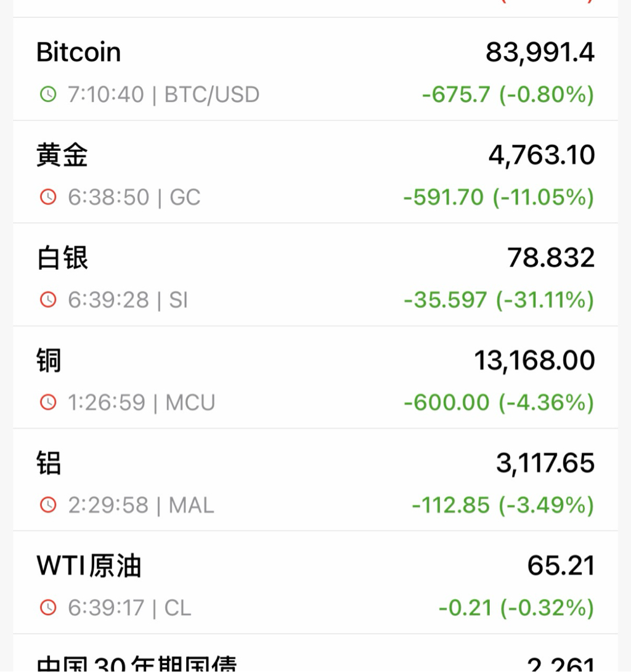Tap the Bitcoin price 83,991.4
The height and width of the screenshot is (672, 631).
pos(540,52)
